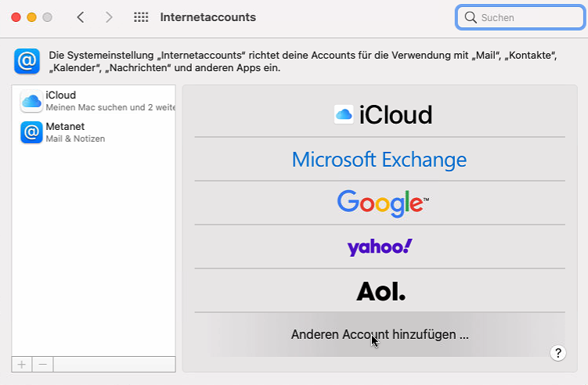The width and height of the screenshot is (588, 385).
Task: Click the gray zoom window button
Action: 47,17
